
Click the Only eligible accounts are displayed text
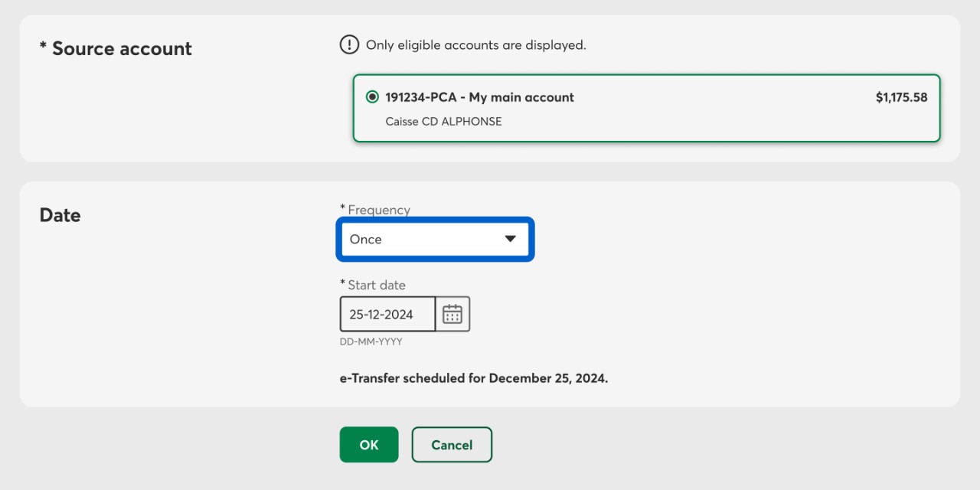[x=475, y=45]
